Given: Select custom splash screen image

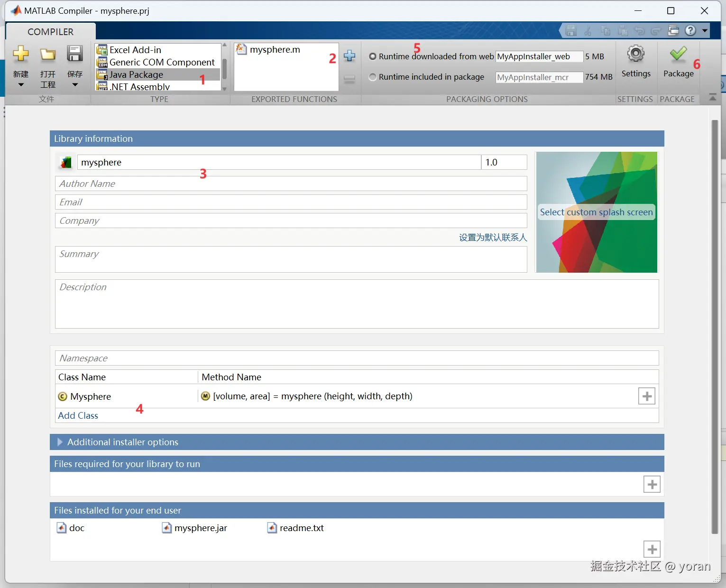Looking at the screenshot, I should (597, 212).
